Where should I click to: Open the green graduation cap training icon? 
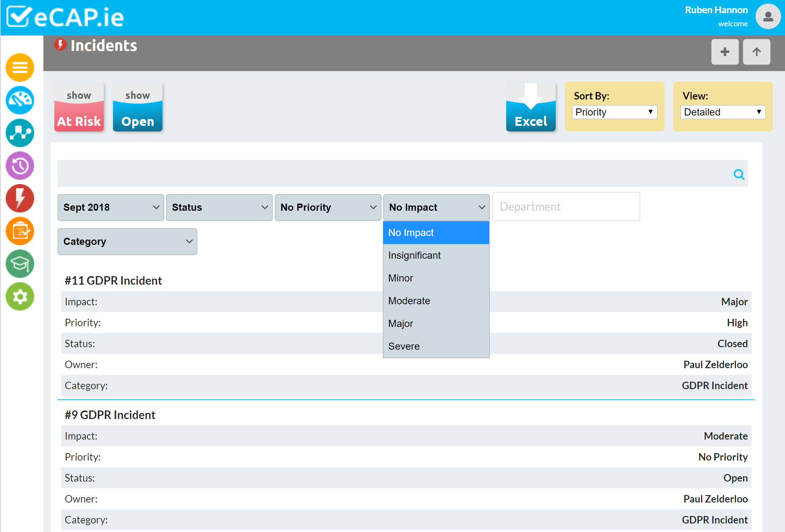pyautogui.click(x=20, y=264)
